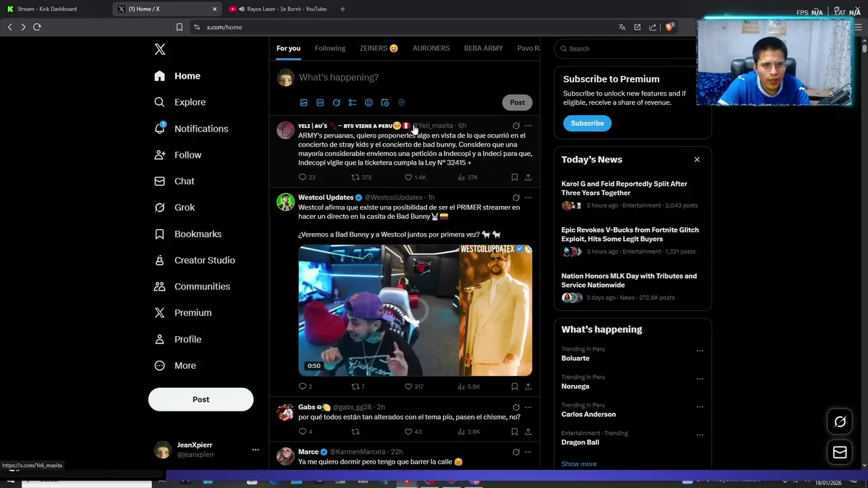Click the X logo in the sidebar

tap(159, 49)
